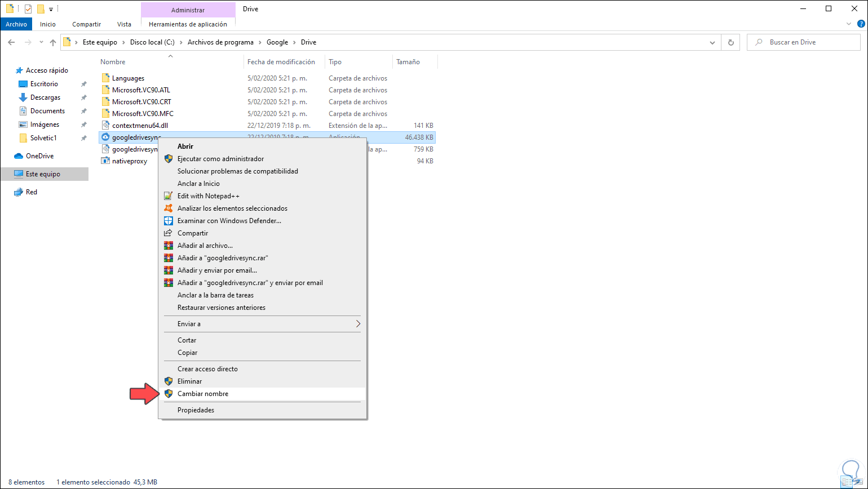Open Escritorio in the sidebar
Viewport: 868px width, 489px height.
click(44, 84)
